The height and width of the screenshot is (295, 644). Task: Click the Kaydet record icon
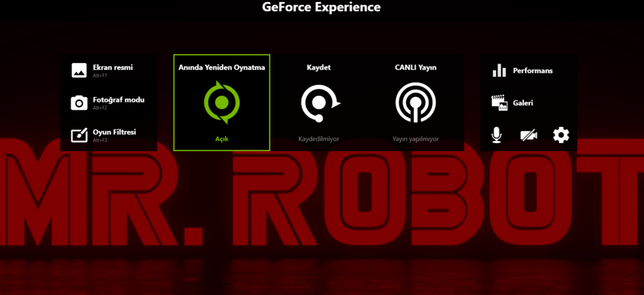tap(319, 103)
